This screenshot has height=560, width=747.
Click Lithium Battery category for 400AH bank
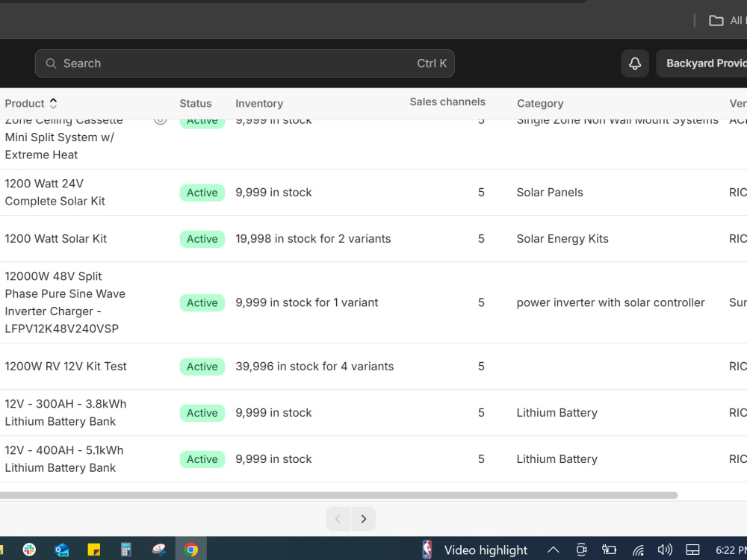point(557,458)
